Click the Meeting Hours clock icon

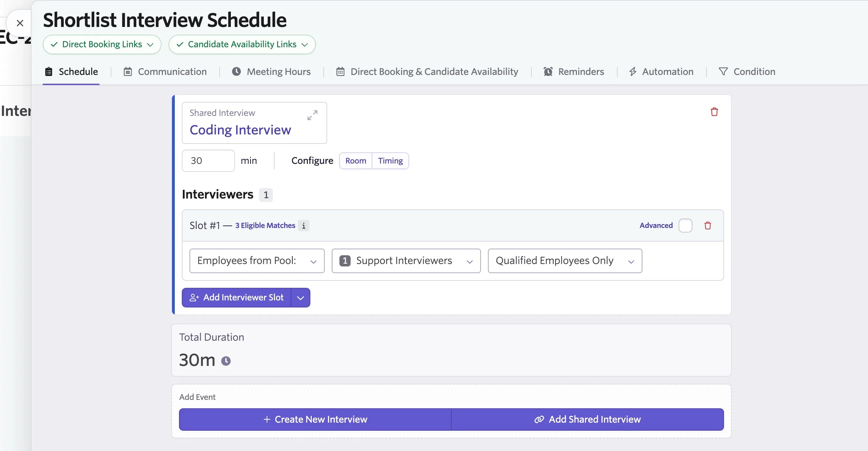[x=236, y=71]
